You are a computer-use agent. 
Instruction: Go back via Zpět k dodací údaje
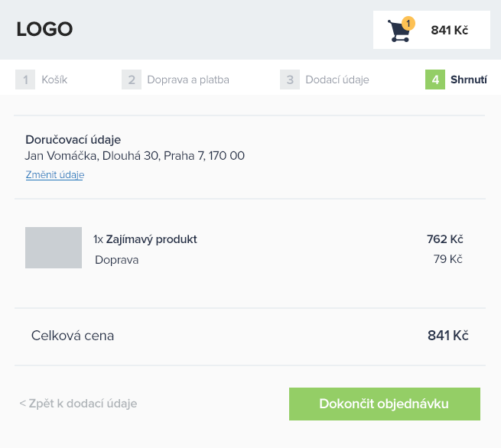tap(78, 403)
